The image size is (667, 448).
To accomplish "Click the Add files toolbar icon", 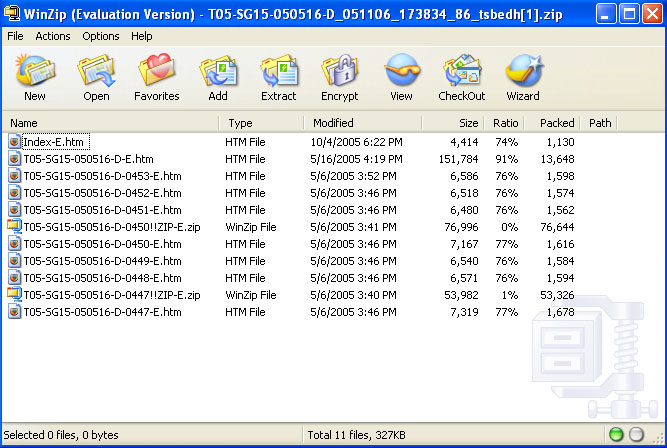I will pos(218,71).
